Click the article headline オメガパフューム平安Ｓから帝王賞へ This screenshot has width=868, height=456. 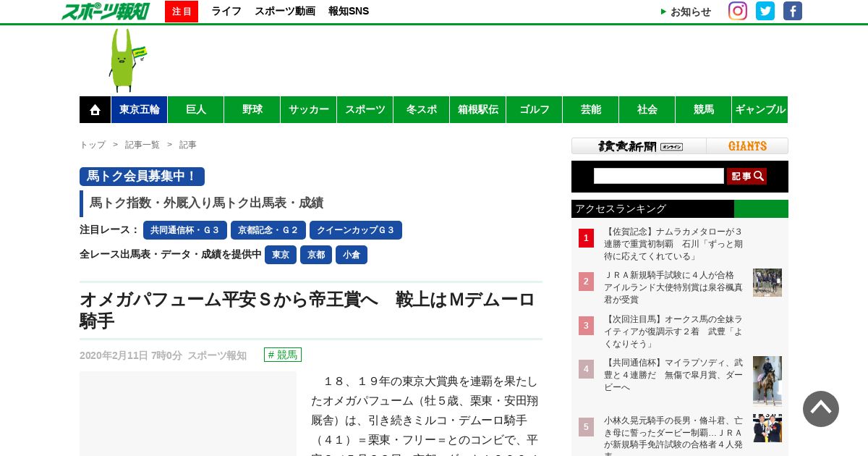click(307, 310)
